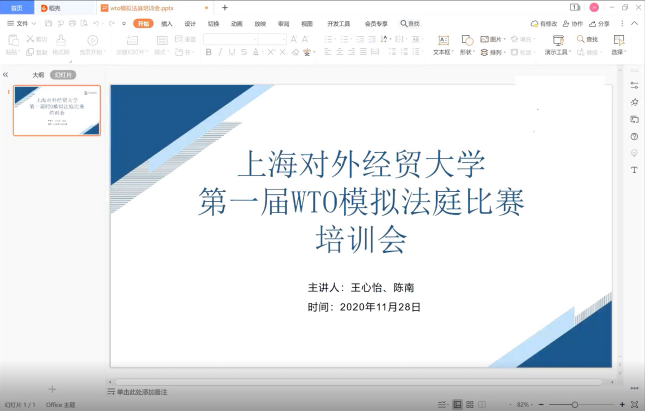The width and height of the screenshot is (645, 411).
Task: Collapse the slide panel with double-arrow icon
Action: point(6,74)
